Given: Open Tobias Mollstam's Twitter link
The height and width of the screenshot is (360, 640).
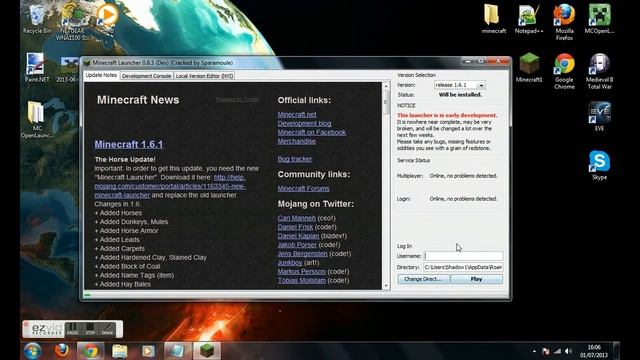Looking at the screenshot, I should pos(302,280).
